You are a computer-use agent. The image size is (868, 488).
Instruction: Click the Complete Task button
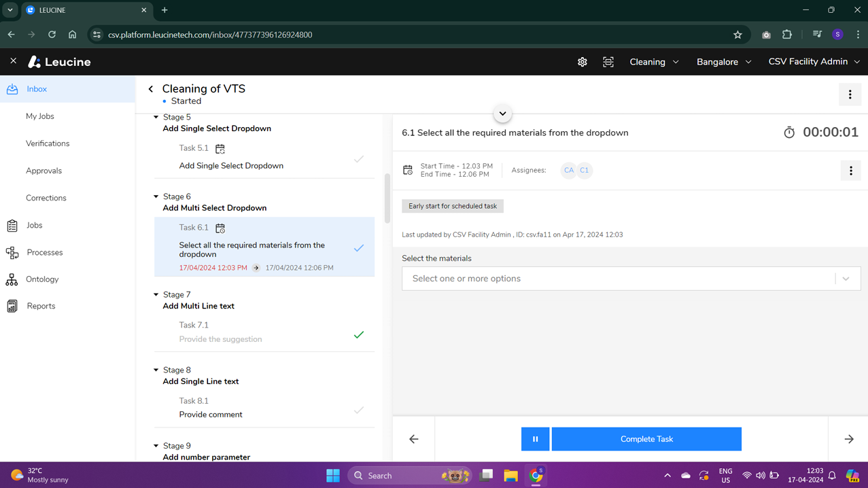coord(646,439)
